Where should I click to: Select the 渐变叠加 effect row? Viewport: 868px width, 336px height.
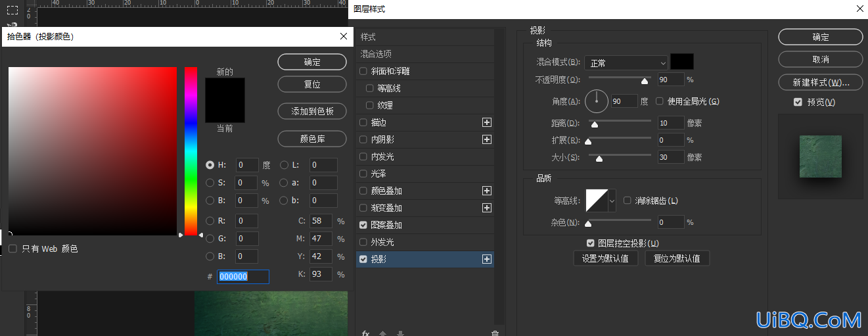(x=424, y=208)
